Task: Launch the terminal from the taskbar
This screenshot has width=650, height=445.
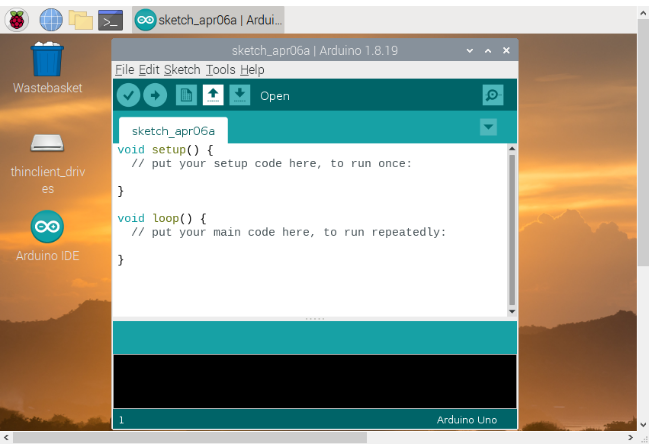Action: click(110, 19)
